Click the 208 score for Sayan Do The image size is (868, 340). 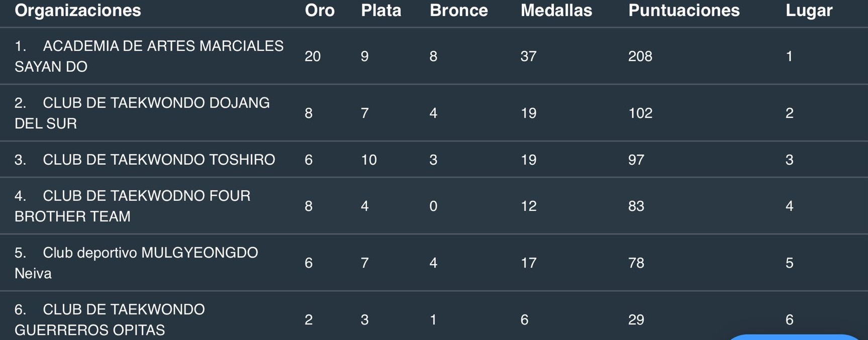640,56
